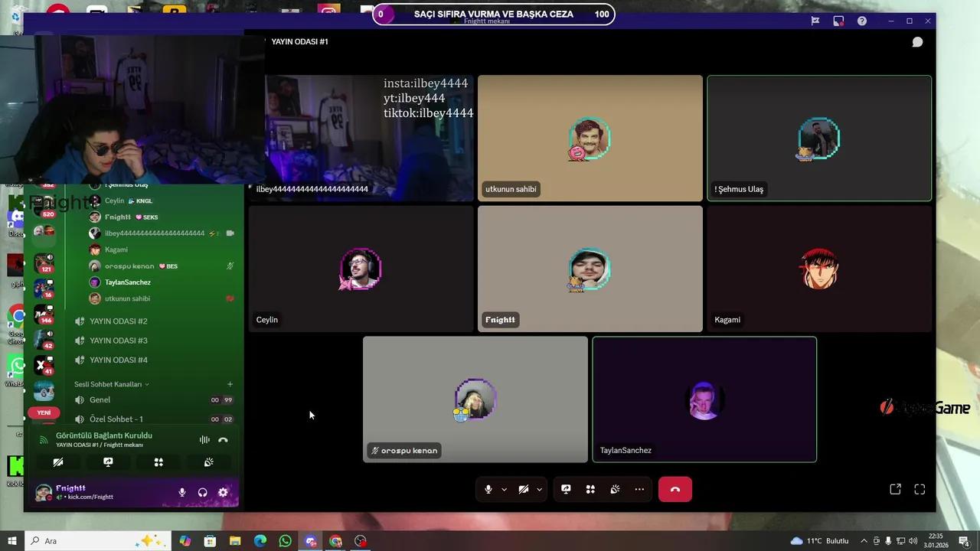This screenshot has height=551, width=980.
Task: Toggle camera in the voice connection panel
Action: pyautogui.click(x=57, y=462)
